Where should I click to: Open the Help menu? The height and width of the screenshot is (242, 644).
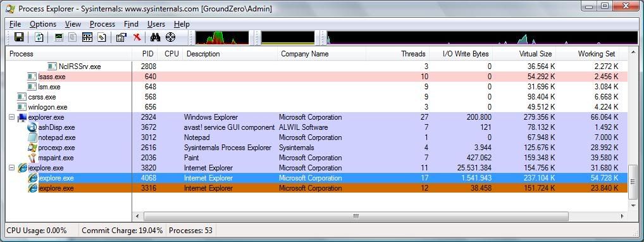tap(182, 24)
